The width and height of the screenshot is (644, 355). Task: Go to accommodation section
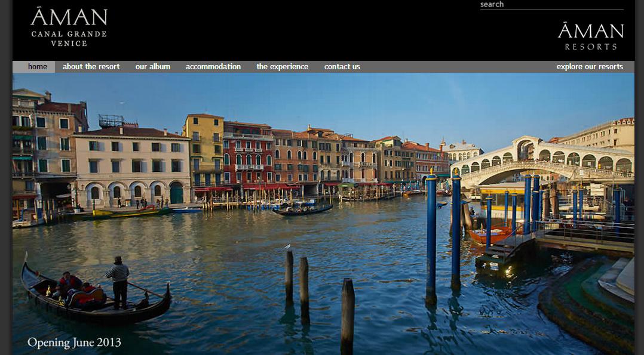213,66
